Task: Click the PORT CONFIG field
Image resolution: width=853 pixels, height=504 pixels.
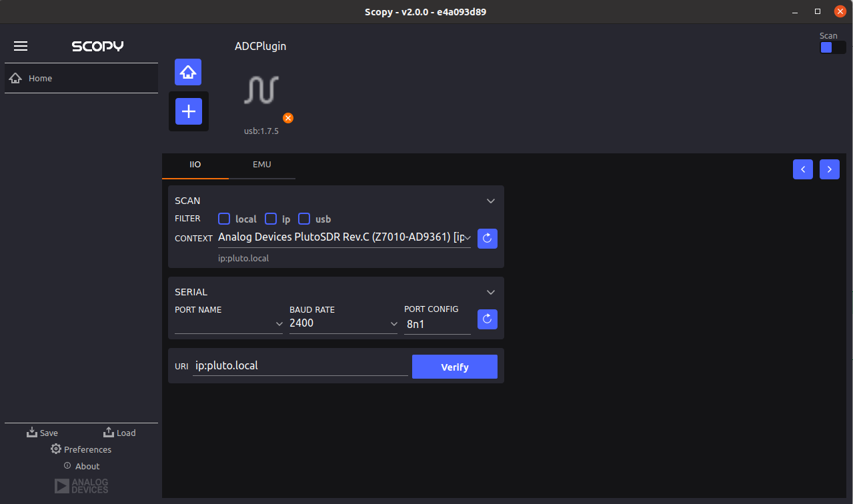Action: tap(438, 325)
